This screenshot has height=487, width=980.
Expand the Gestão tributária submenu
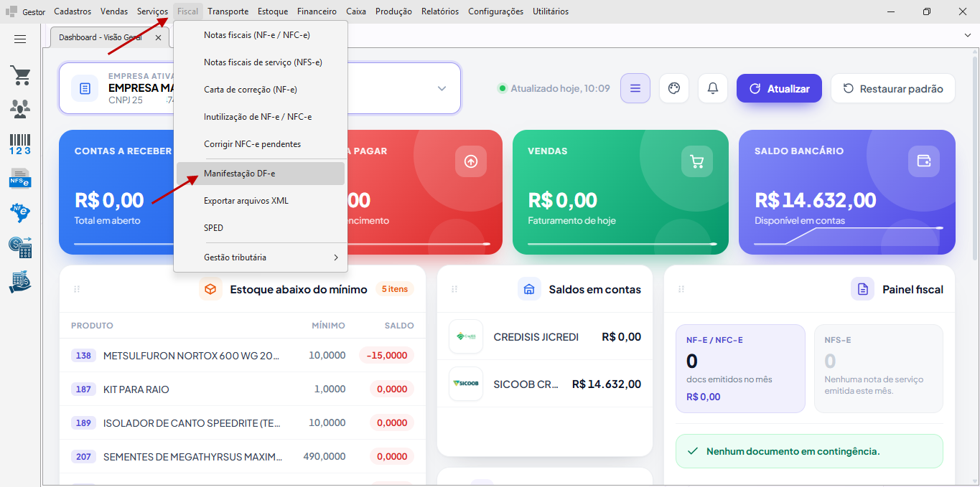(x=261, y=257)
